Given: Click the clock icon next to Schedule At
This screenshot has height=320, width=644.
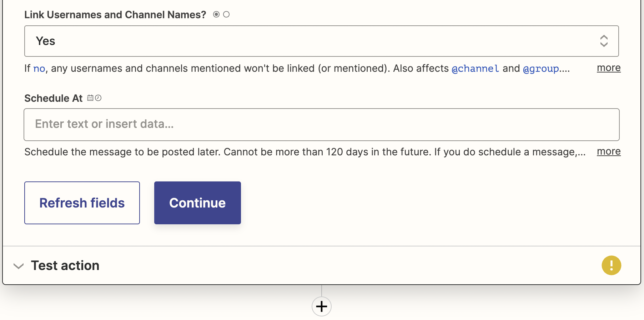Looking at the screenshot, I should [98, 98].
